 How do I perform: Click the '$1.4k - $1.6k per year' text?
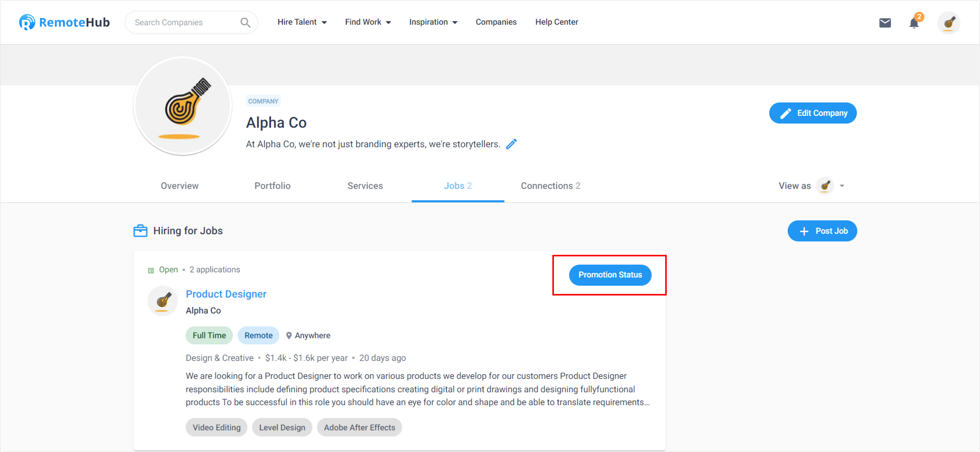click(306, 358)
